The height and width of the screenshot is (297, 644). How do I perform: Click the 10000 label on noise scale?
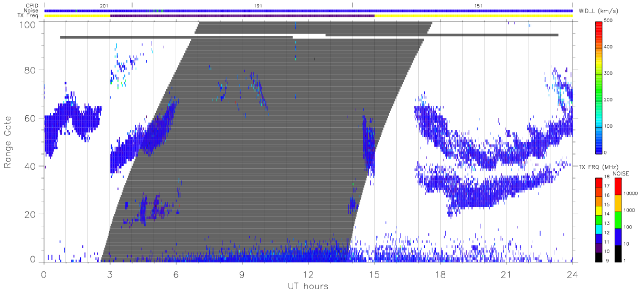630,193
